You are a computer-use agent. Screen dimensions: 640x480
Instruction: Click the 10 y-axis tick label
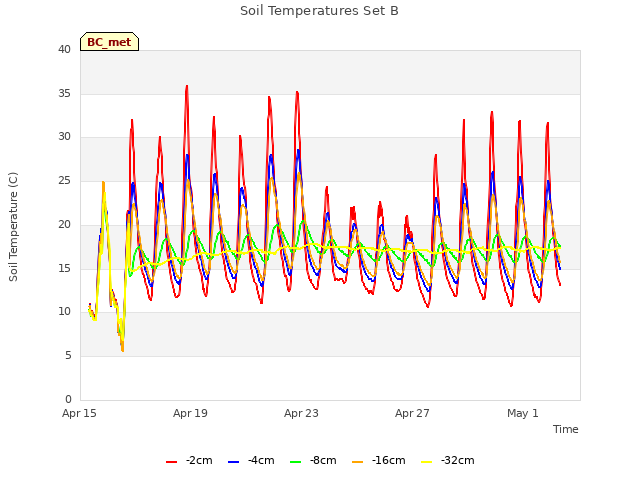(64, 312)
